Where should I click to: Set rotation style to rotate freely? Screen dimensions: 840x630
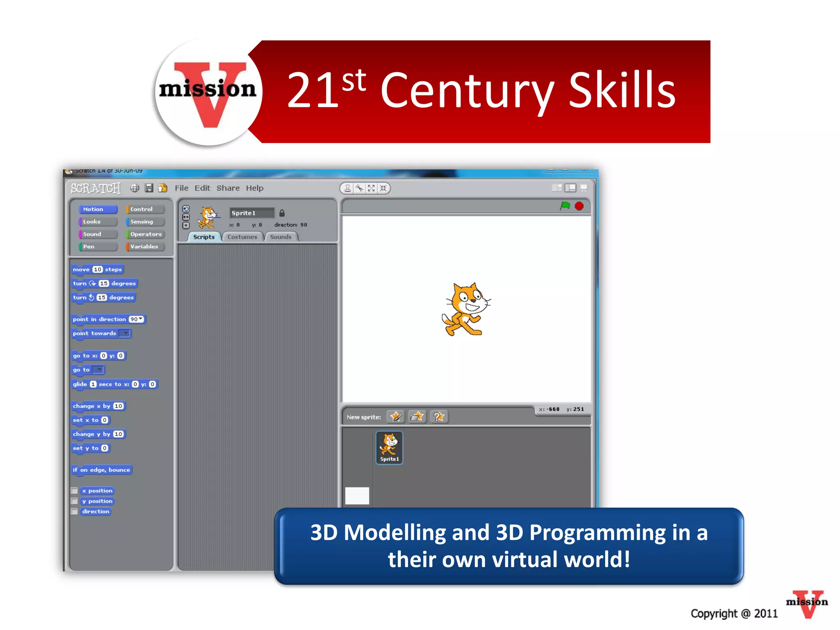click(186, 209)
